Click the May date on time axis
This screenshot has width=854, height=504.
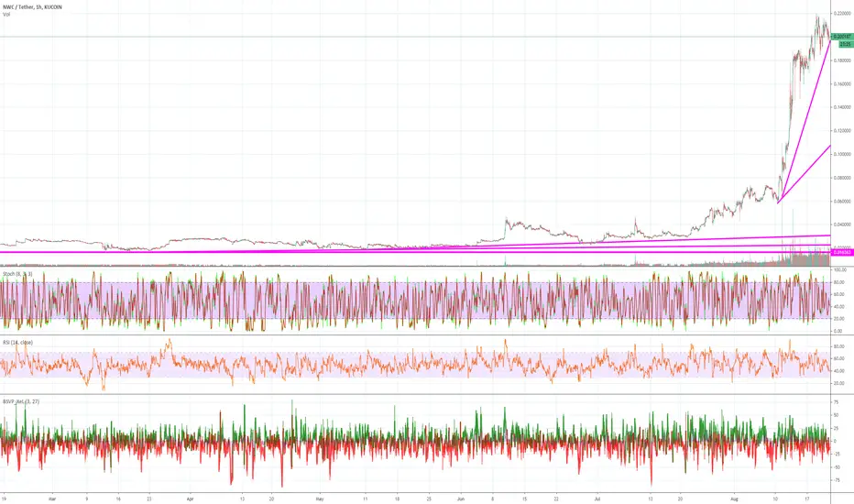pos(321,498)
